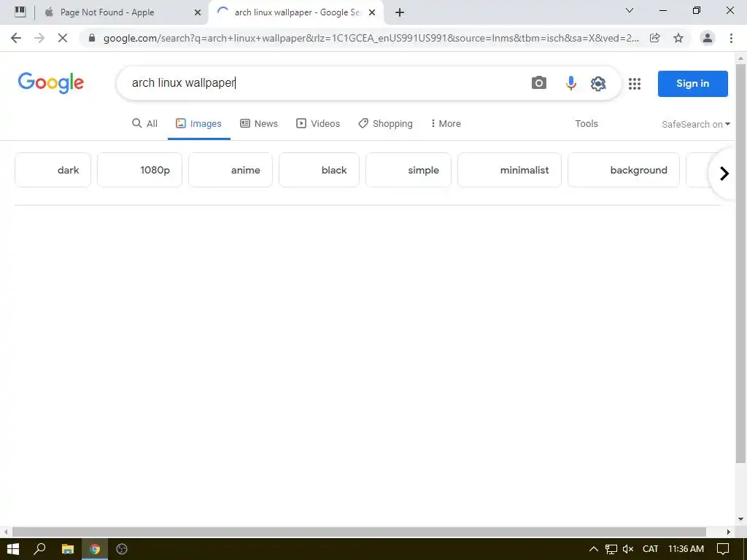Show more filter chips with right arrow
The width and height of the screenshot is (747, 560).
click(724, 174)
